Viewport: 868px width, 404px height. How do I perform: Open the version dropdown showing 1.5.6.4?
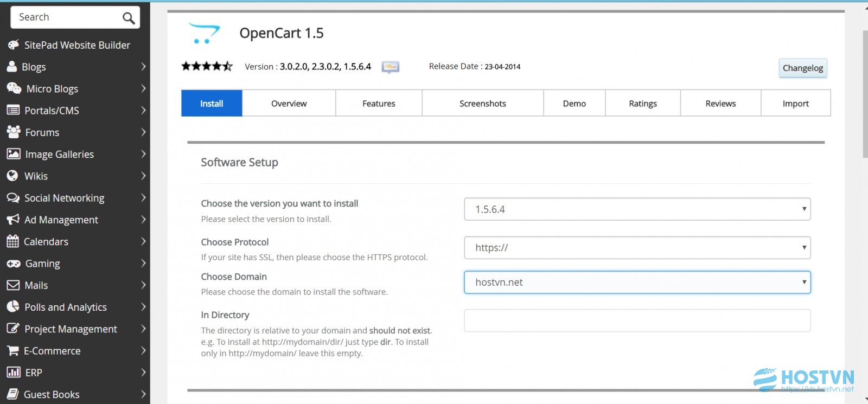tap(637, 209)
